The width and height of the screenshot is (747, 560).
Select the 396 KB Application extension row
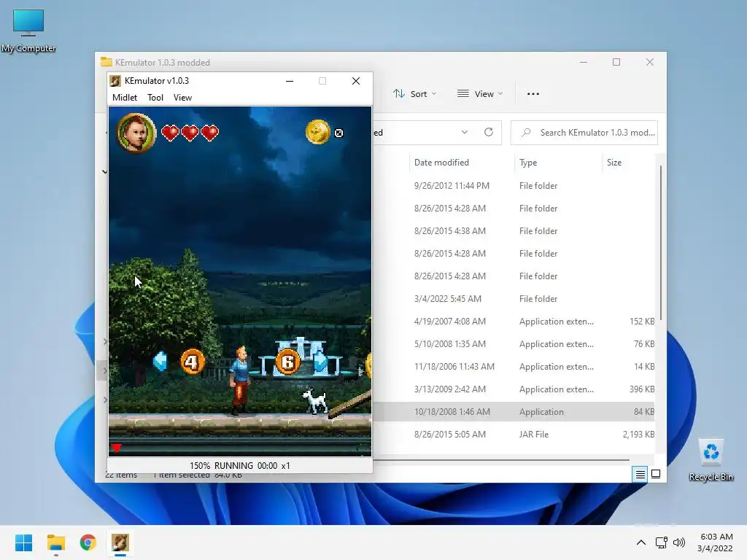(514, 389)
